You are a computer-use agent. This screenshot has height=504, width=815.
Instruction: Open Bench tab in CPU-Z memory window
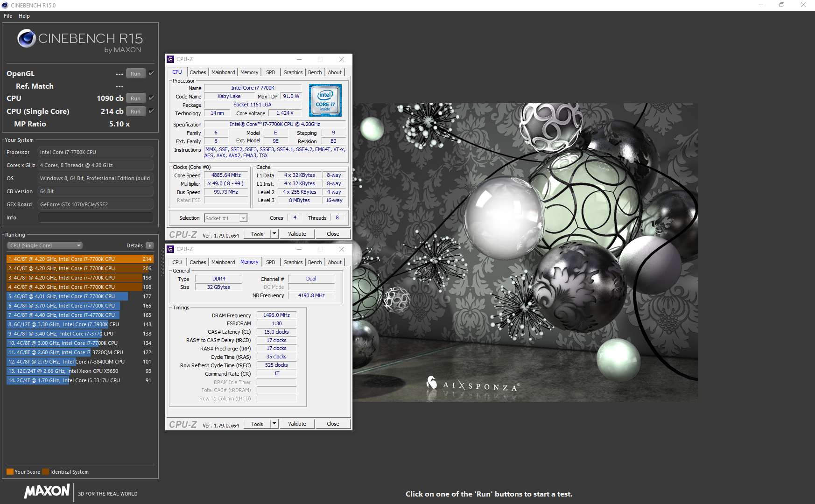tap(315, 262)
